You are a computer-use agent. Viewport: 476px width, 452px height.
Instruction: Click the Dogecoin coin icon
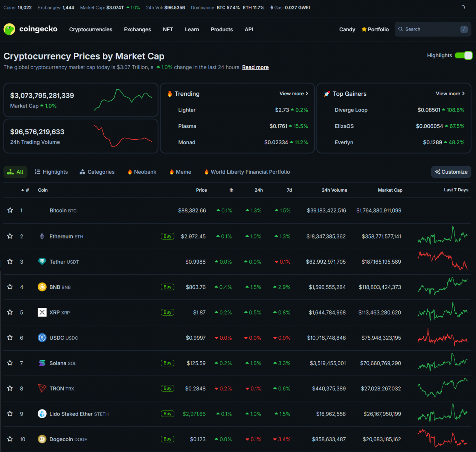point(42,439)
